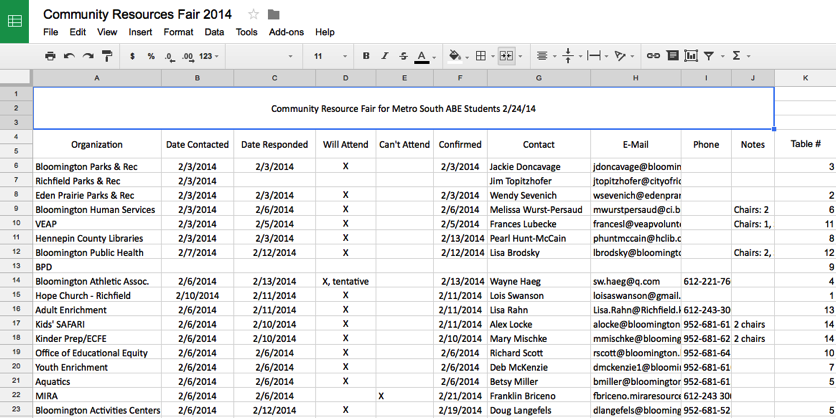Open the Insert menu

pos(140,32)
